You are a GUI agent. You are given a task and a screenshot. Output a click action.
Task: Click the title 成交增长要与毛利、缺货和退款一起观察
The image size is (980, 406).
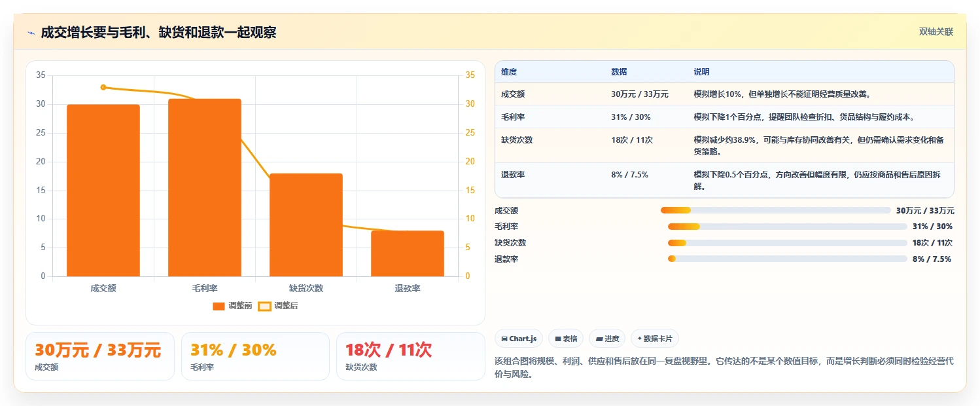click(x=158, y=33)
